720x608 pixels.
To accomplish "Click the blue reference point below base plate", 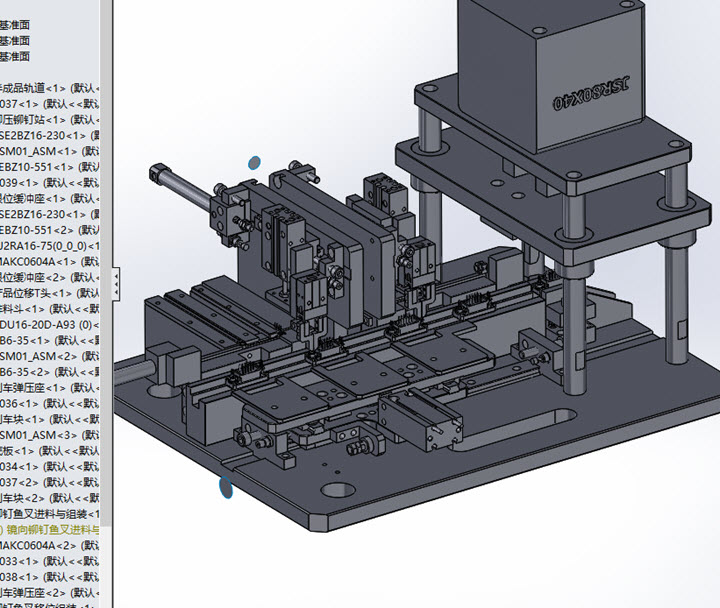I will point(226,487).
